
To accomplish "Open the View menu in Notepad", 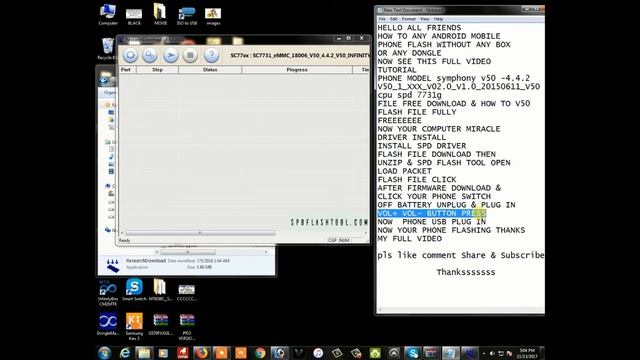I will click(424, 19).
